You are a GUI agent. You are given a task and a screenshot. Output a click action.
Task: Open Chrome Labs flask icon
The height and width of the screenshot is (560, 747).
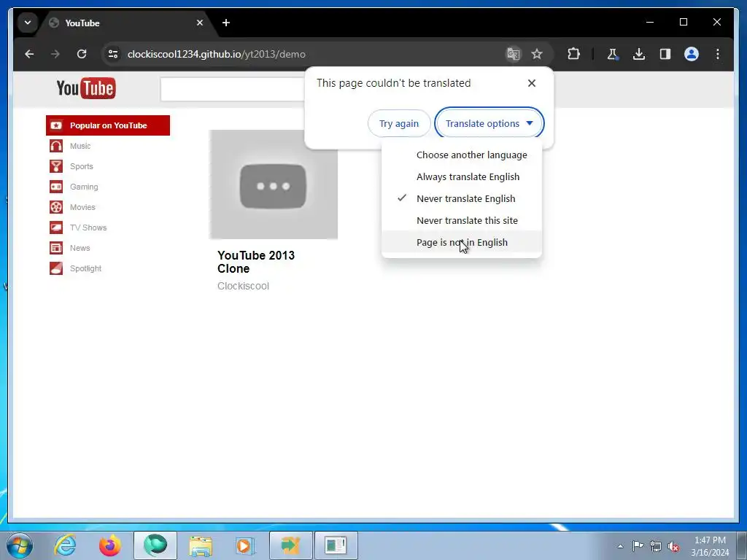click(612, 54)
